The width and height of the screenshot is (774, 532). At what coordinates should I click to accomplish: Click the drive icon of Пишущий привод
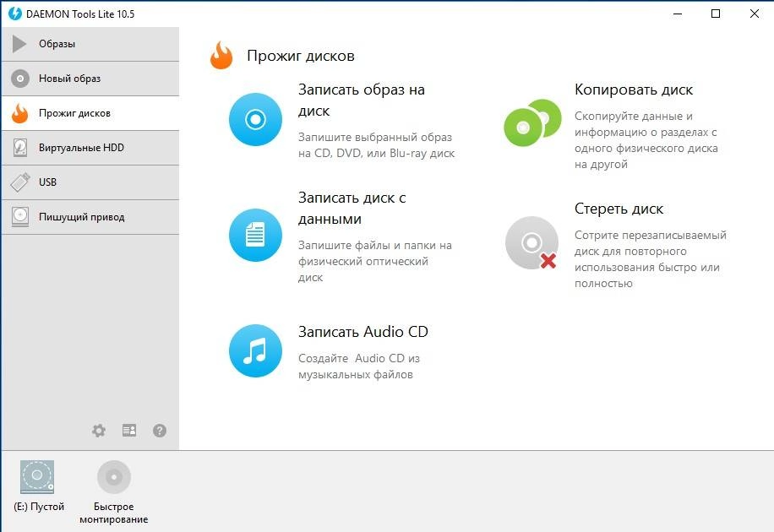click(20, 217)
